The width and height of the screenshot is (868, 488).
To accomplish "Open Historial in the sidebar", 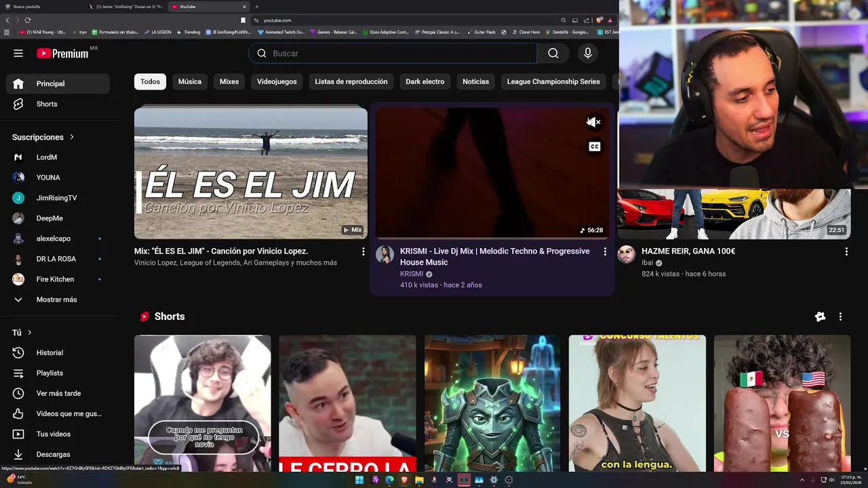I will (x=58, y=352).
